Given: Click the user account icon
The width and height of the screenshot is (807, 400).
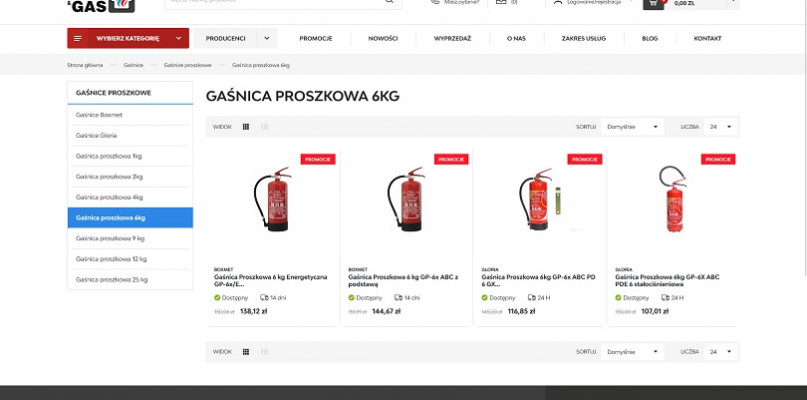Looking at the screenshot, I should point(557,2).
